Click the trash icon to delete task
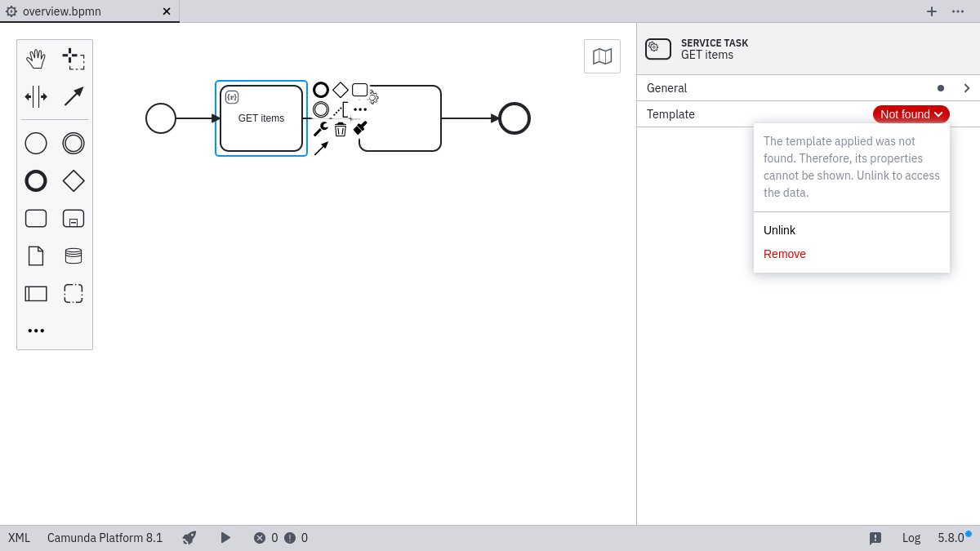The width and height of the screenshot is (980, 551). point(341,129)
